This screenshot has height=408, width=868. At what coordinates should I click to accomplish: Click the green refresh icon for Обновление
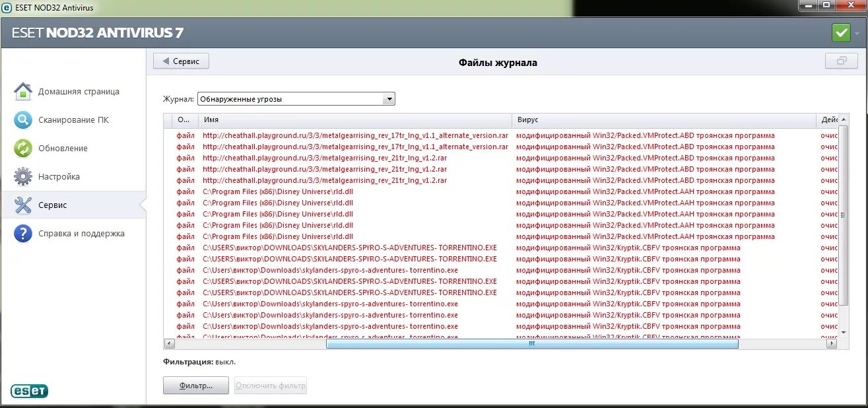click(x=23, y=148)
